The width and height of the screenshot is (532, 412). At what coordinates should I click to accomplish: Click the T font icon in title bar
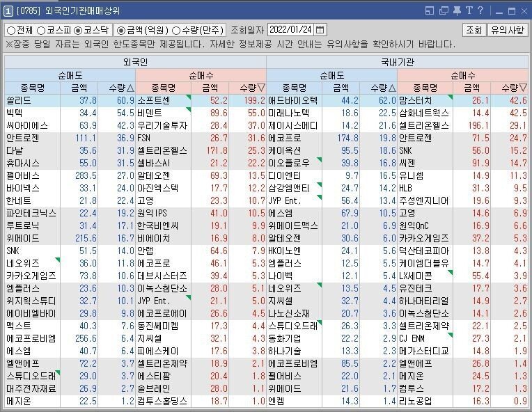(469, 10)
